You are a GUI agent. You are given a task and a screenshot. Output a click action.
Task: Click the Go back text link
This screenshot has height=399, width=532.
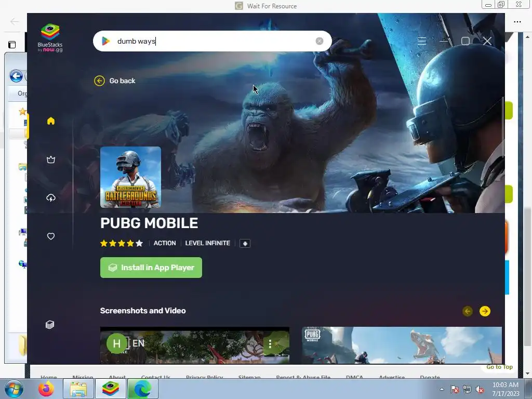[123, 81]
